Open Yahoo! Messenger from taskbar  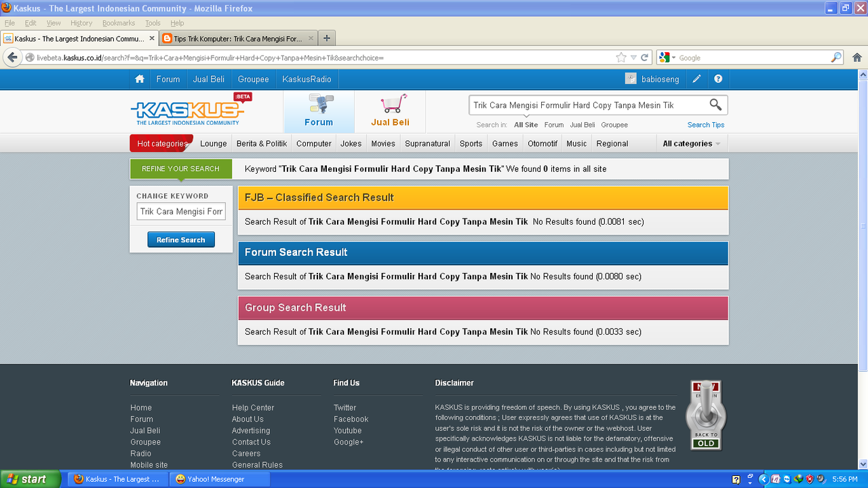point(219,479)
